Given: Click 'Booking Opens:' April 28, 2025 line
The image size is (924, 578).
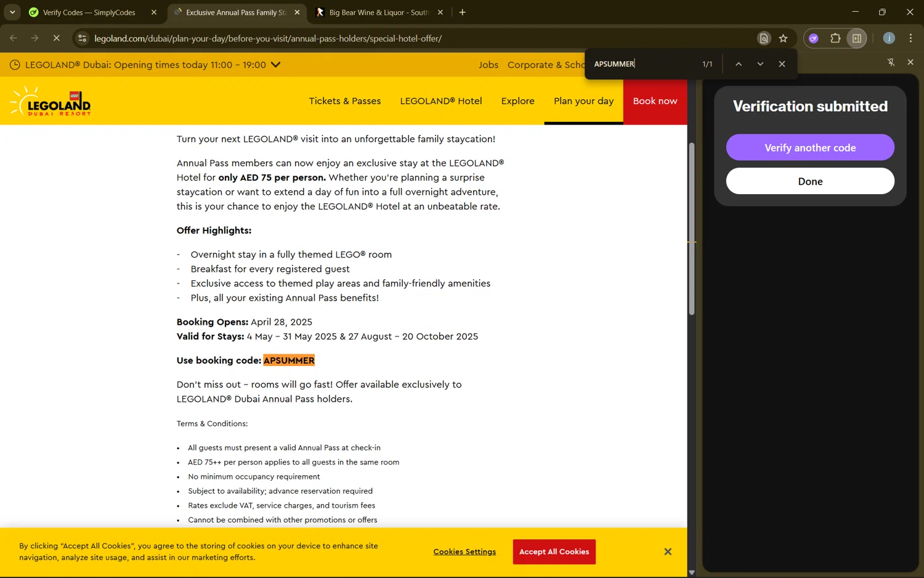Looking at the screenshot, I should [x=244, y=322].
